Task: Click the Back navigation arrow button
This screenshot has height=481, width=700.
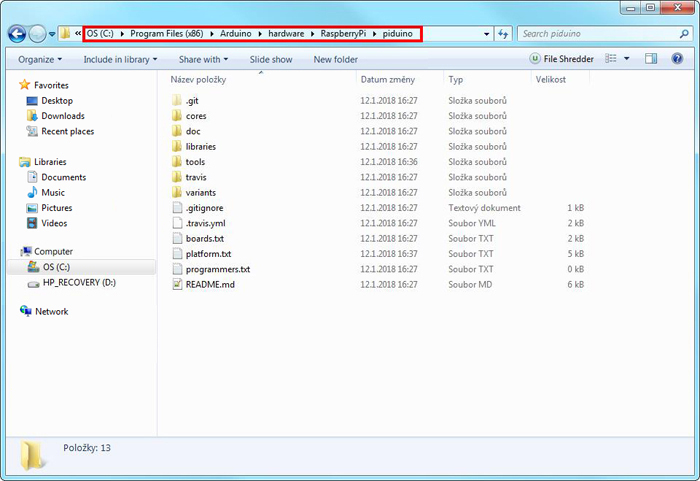Action: tap(17, 34)
